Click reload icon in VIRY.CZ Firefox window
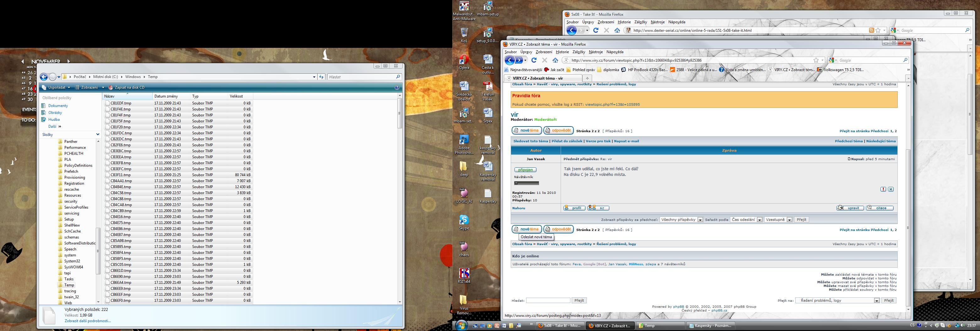 click(534, 60)
